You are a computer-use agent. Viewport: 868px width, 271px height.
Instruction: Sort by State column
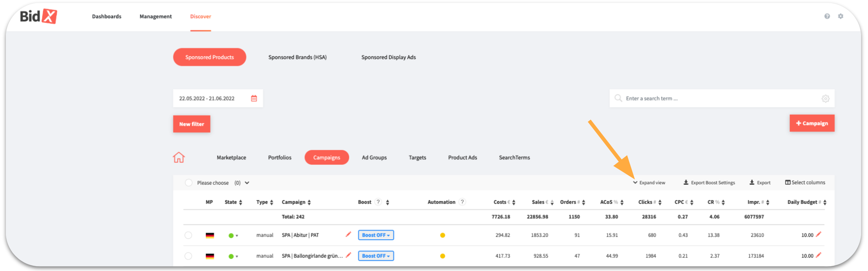(241, 202)
